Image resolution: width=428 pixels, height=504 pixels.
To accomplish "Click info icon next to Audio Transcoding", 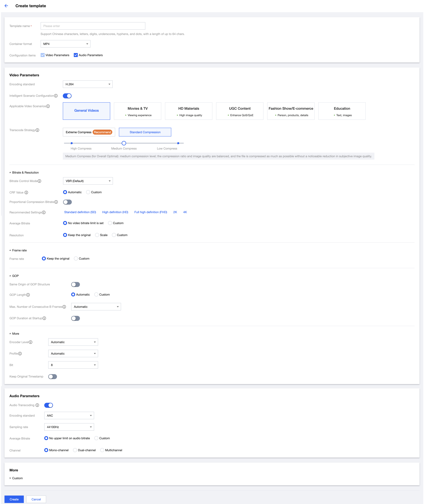I will 37,405.
